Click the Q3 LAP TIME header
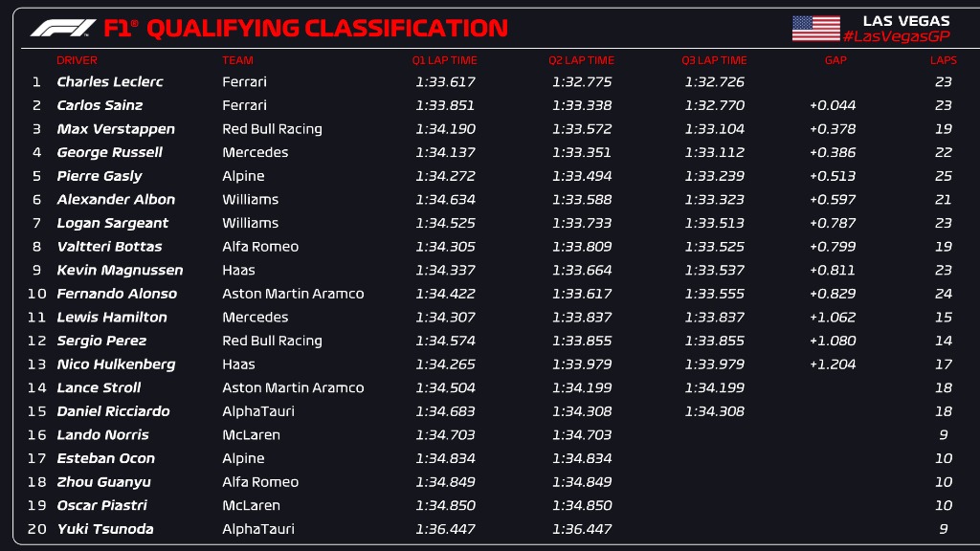The height and width of the screenshot is (551, 980). (x=714, y=60)
